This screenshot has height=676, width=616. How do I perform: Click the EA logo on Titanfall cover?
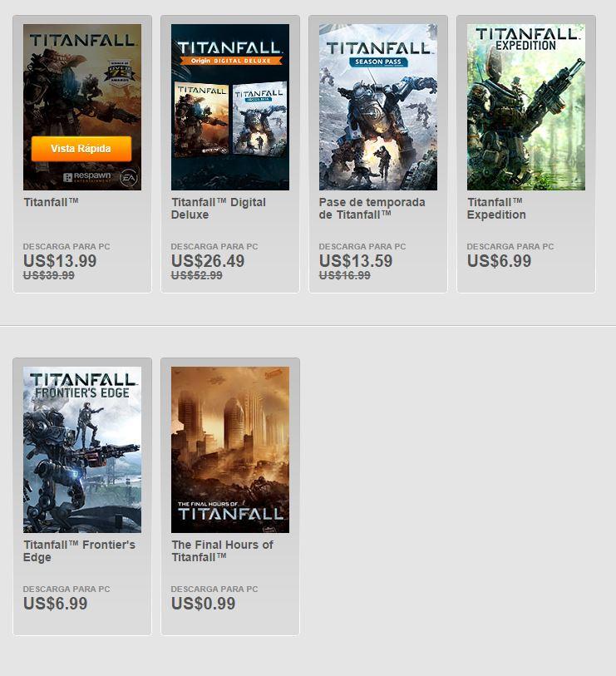pos(129,178)
